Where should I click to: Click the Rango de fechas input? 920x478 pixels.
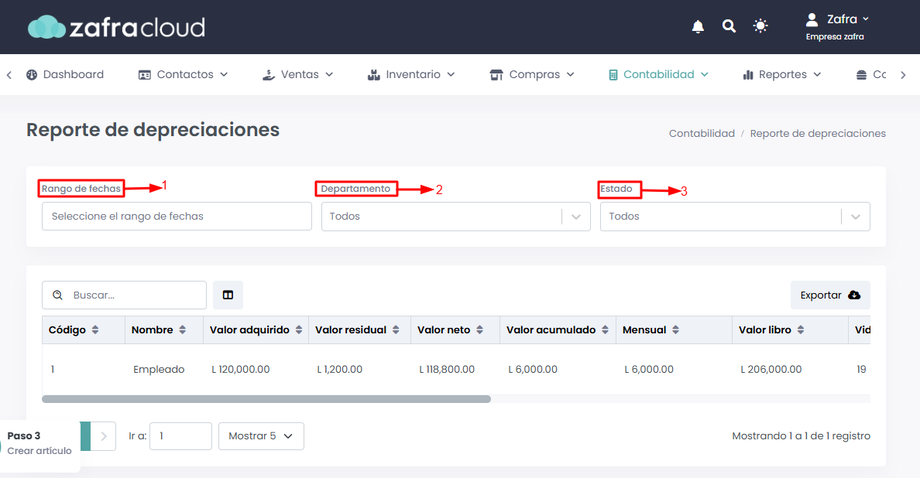point(177,216)
